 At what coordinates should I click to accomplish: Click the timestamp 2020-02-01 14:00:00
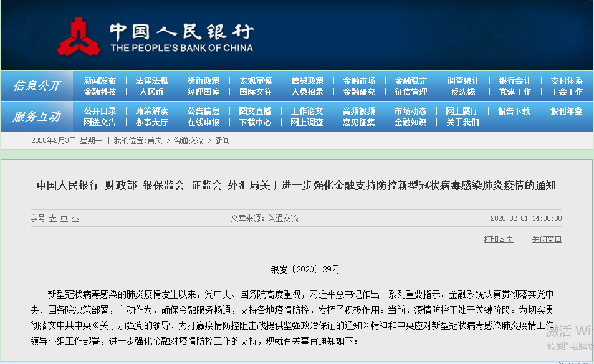click(x=526, y=218)
